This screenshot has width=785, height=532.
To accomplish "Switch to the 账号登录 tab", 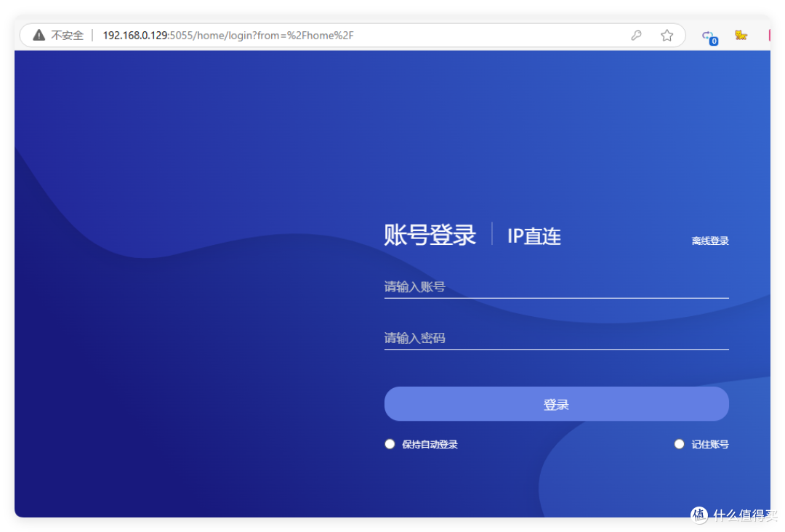I will point(430,235).
